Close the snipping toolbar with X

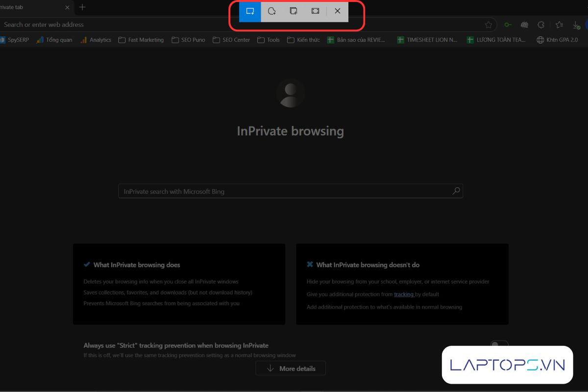(x=338, y=11)
